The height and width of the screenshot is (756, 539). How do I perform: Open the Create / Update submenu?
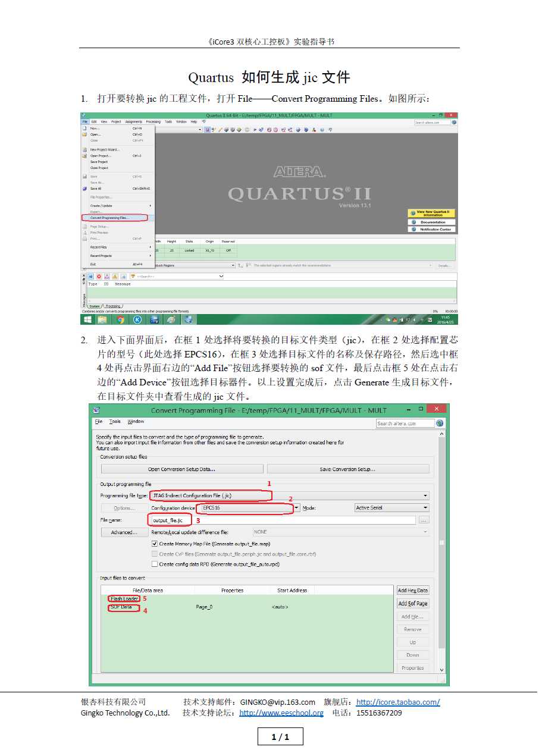coord(117,205)
